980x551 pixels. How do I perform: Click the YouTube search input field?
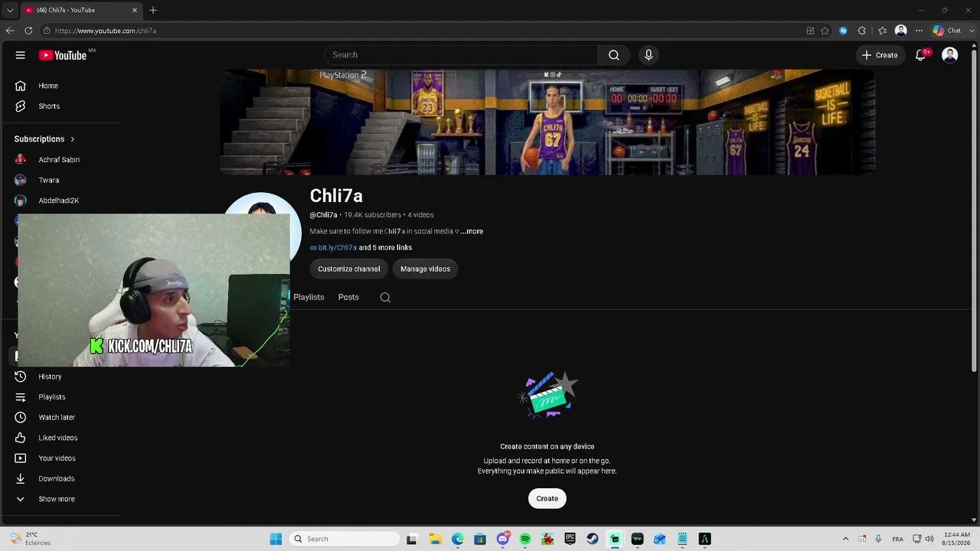[462, 55]
